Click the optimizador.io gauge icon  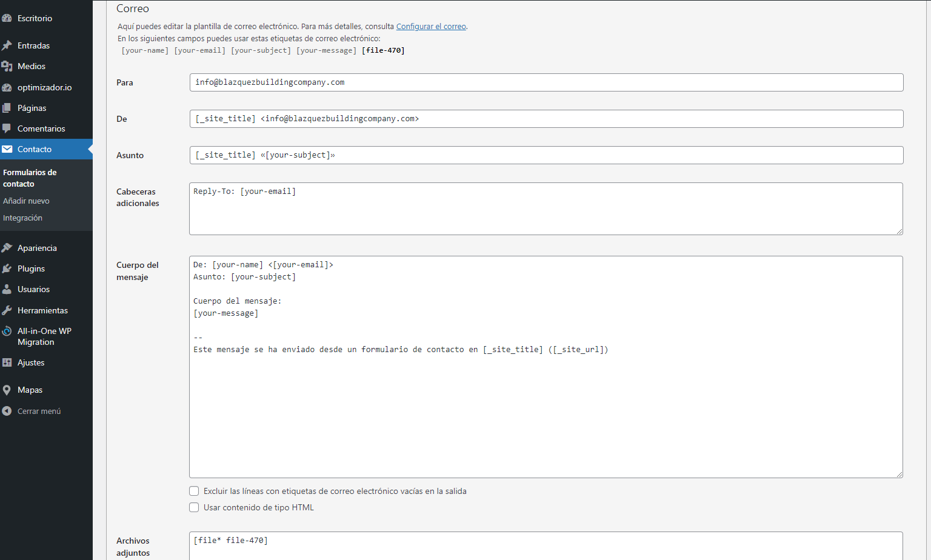(x=7, y=87)
